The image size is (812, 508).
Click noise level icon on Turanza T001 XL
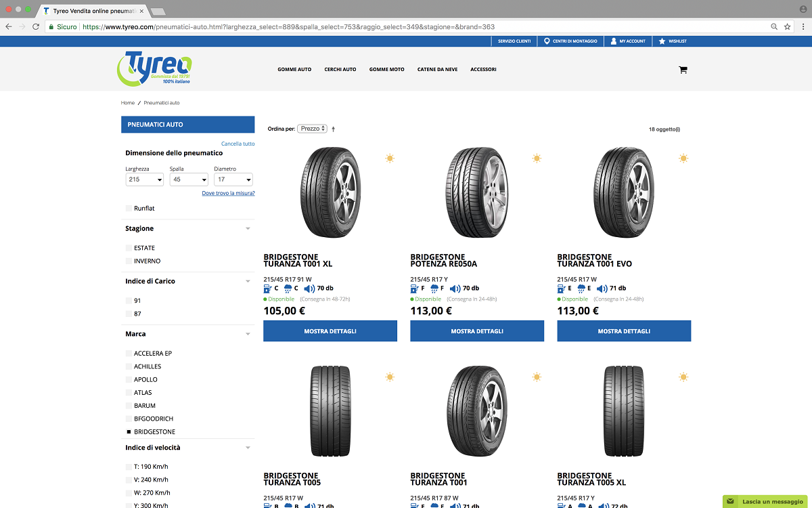tap(309, 289)
